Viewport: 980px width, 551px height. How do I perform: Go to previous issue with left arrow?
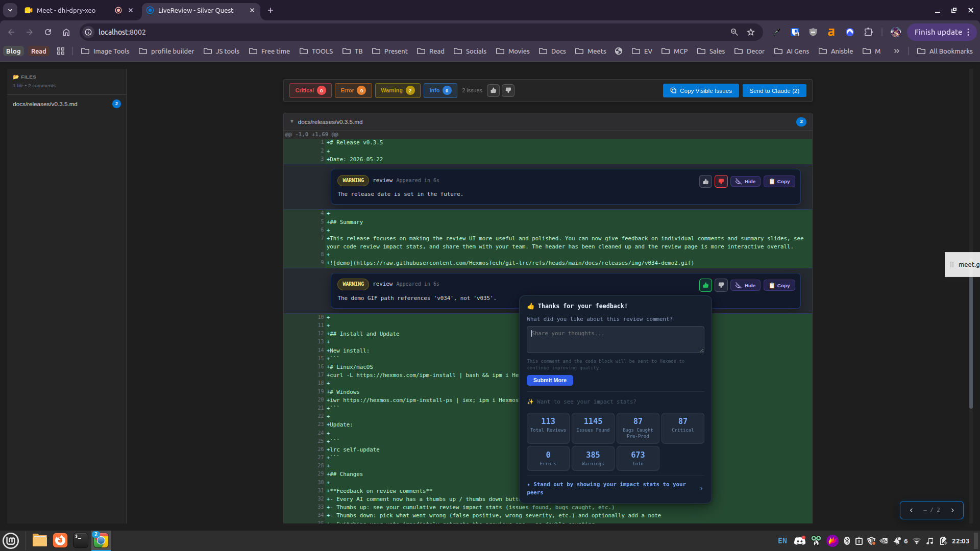911,510
